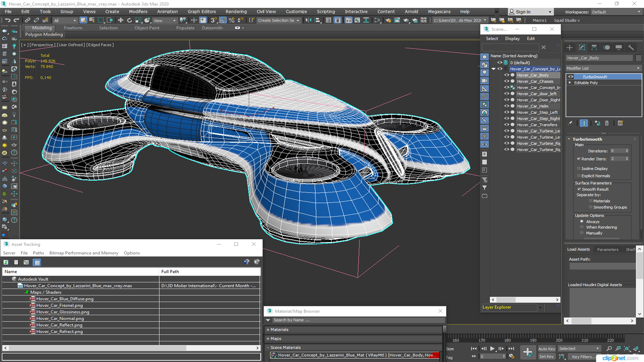Screen dimensions: 644x362
Task: Enable Separate by Materials checkbox
Action: 591,201
